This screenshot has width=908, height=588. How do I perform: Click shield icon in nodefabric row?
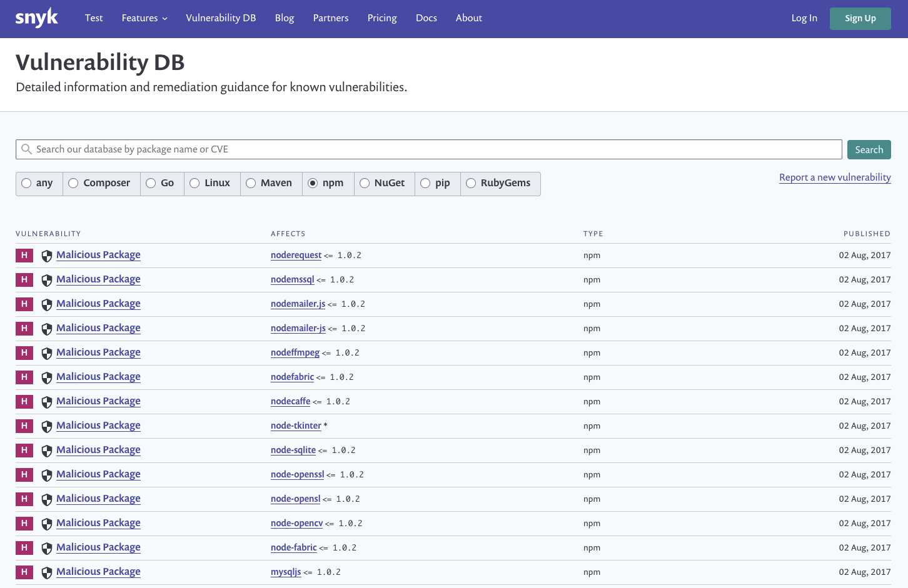pos(47,378)
